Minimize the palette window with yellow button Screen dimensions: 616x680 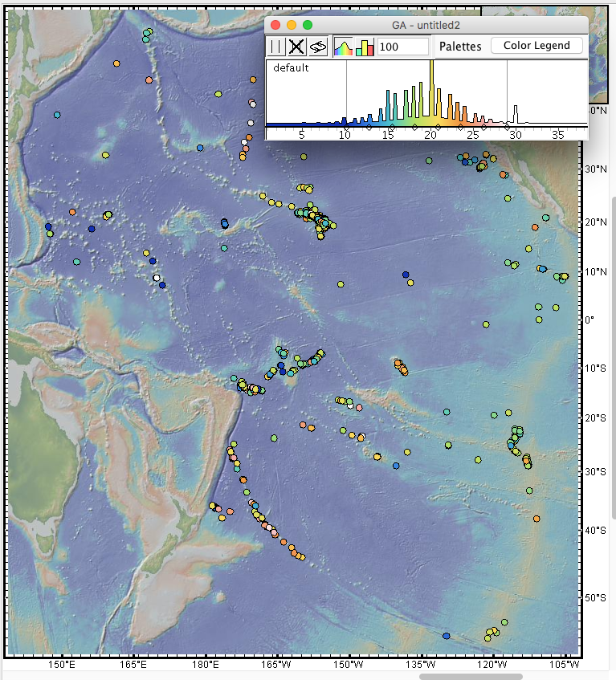pyautogui.click(x=292, y=25)
